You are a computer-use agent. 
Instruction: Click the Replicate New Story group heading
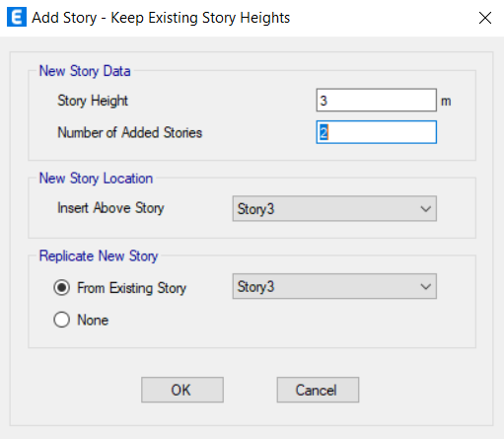coord(99,256)
